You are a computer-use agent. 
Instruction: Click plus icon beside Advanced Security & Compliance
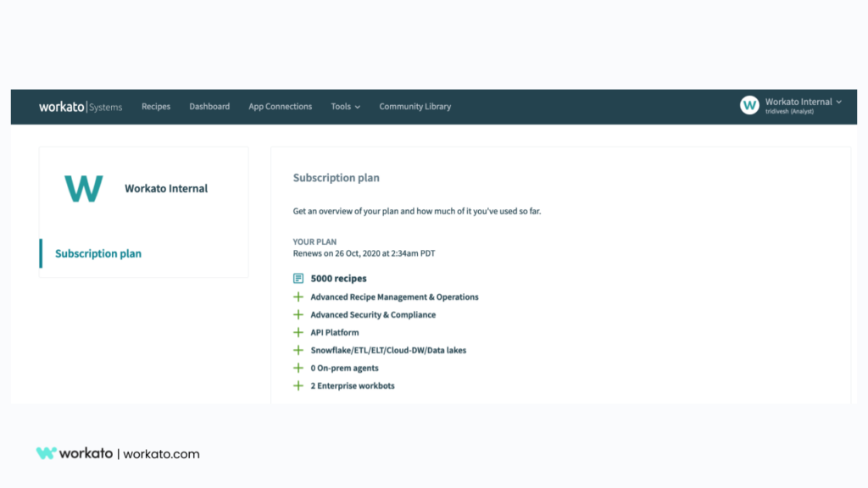[298, 315]
